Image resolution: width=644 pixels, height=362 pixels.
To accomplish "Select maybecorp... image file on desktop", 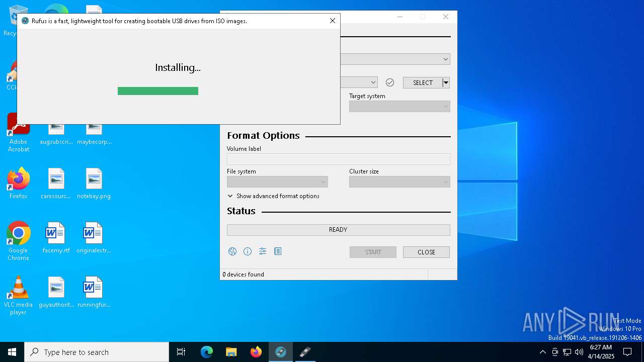I will click(94, 132).
